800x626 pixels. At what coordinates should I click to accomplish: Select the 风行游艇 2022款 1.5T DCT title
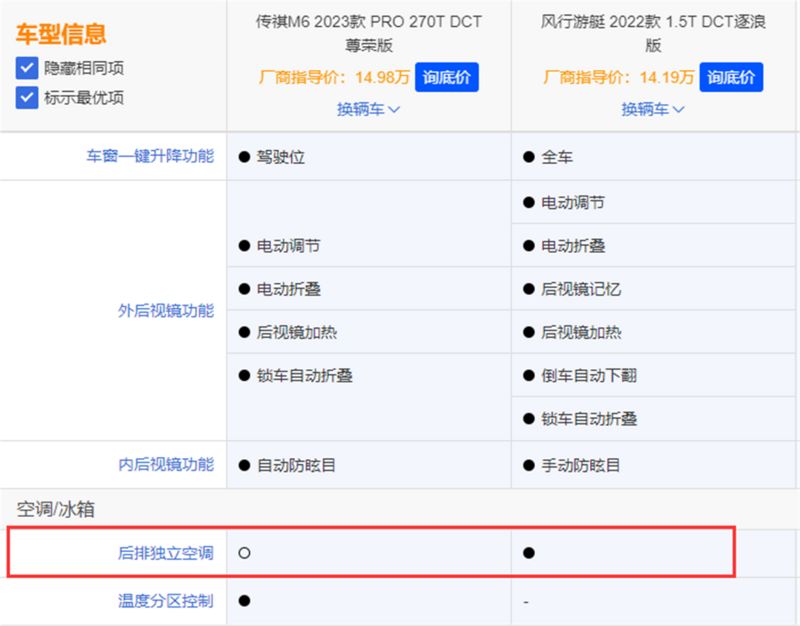653,33
